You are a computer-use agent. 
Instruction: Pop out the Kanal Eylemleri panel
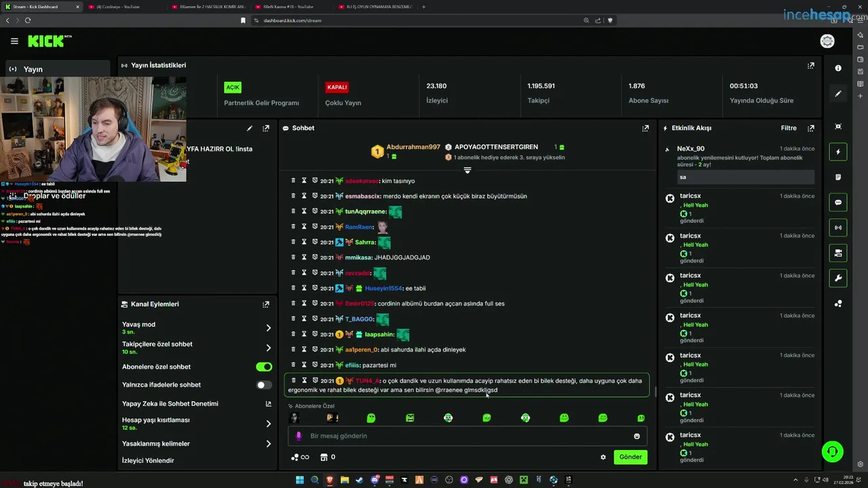coord(266,304)
